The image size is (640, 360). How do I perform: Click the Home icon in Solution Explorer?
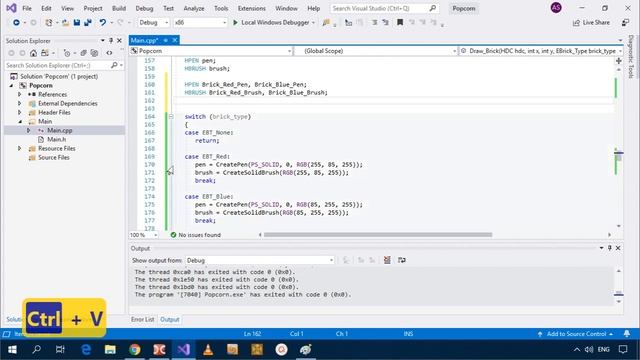[33, 53]
